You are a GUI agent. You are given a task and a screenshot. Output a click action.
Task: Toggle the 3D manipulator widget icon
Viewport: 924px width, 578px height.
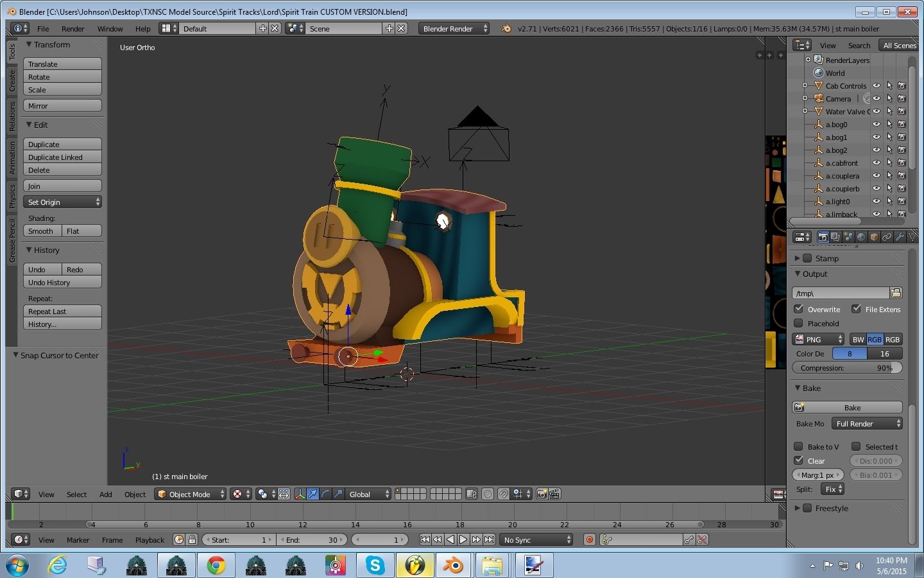click(300, 494)
